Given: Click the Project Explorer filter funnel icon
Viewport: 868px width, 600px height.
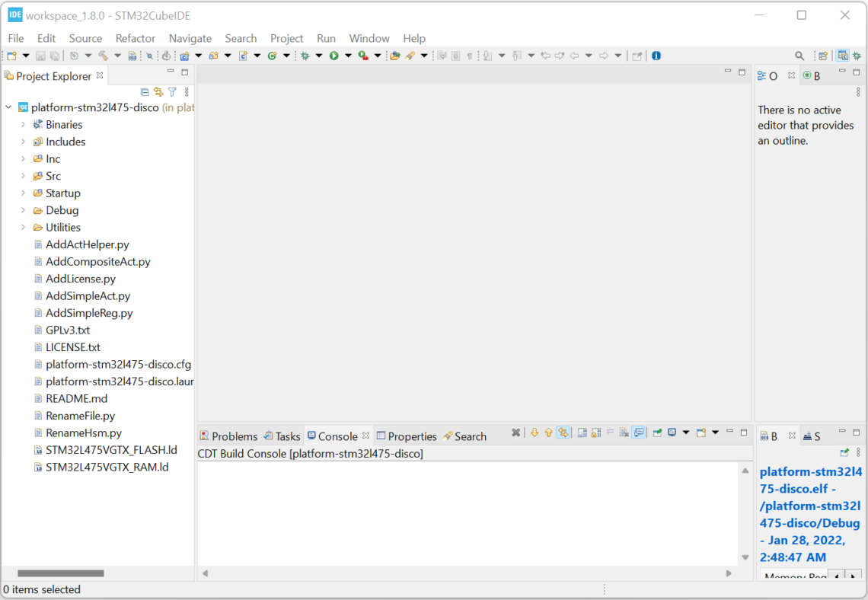Looking at the screenshot, I should point(172,92).
